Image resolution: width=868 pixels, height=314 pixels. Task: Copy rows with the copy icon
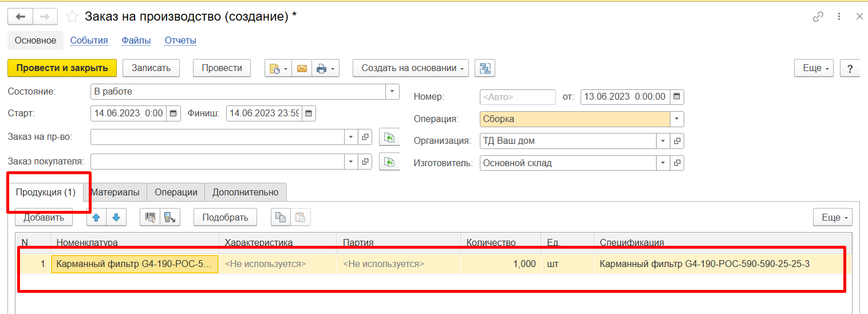point(281,217)
